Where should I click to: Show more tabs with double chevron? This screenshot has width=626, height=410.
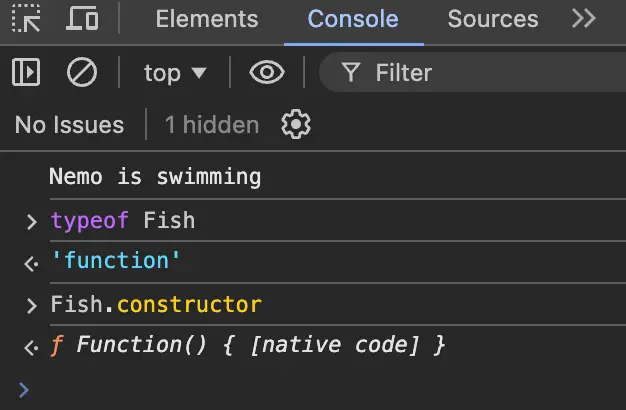pos(583,19)
